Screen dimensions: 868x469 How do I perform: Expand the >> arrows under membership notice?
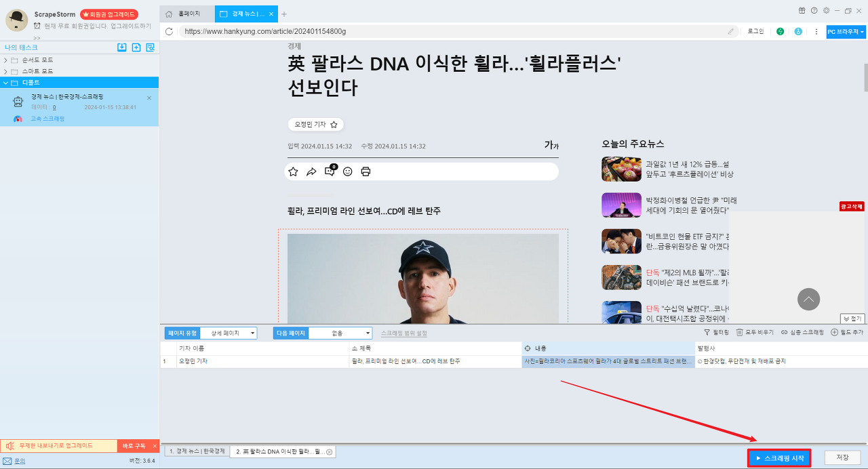[x=37, y=38]
